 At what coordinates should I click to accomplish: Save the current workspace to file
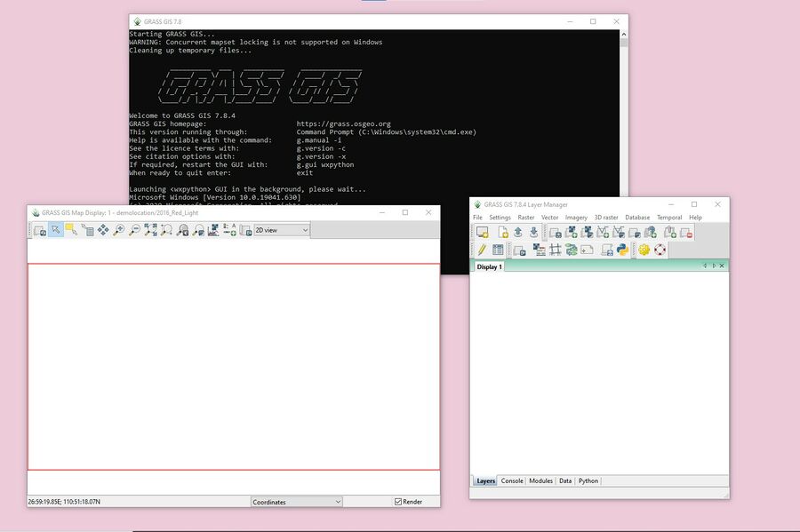[x=534, y=232]
